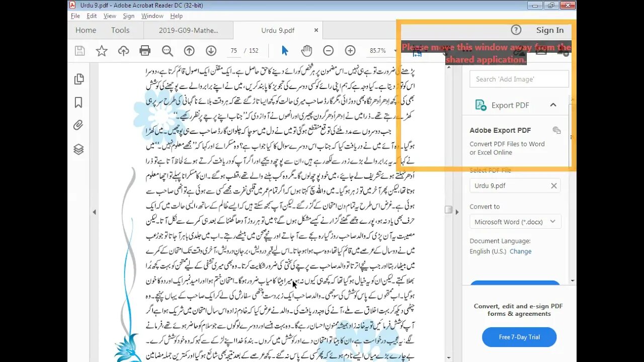This screenshot has width=644, height=362.
Task: Open the Help menu
Action: click(176, 16)
